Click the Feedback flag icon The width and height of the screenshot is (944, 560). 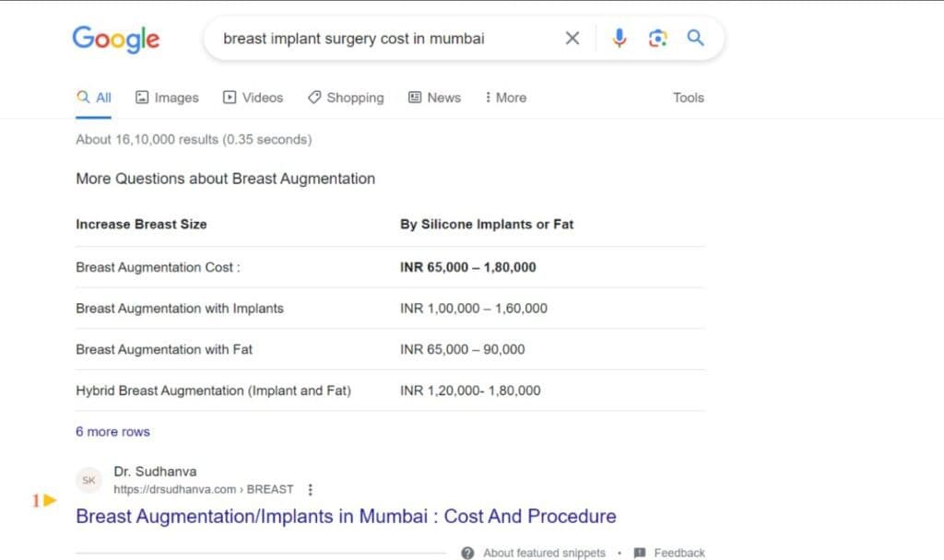[x=640, y=553]
